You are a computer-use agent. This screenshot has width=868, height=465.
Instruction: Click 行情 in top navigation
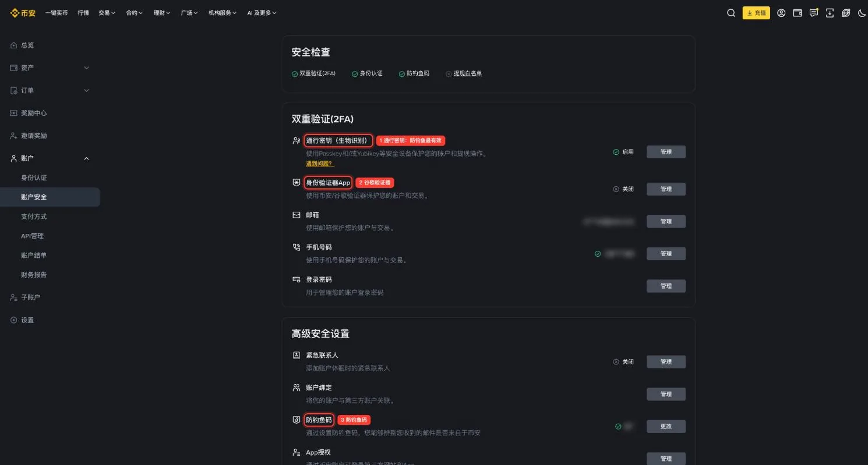coord(83,13)
